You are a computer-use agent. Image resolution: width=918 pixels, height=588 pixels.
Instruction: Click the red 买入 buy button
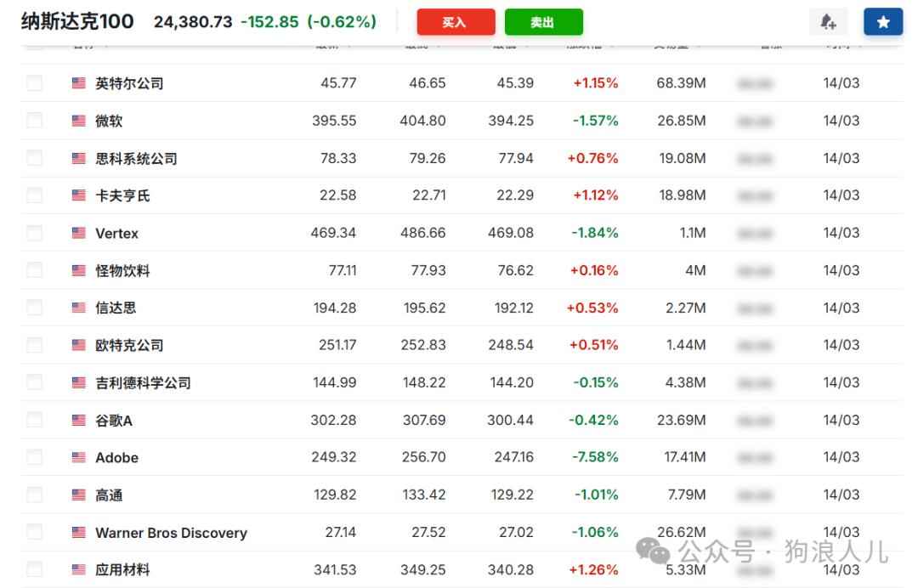[x=456, y=22]
